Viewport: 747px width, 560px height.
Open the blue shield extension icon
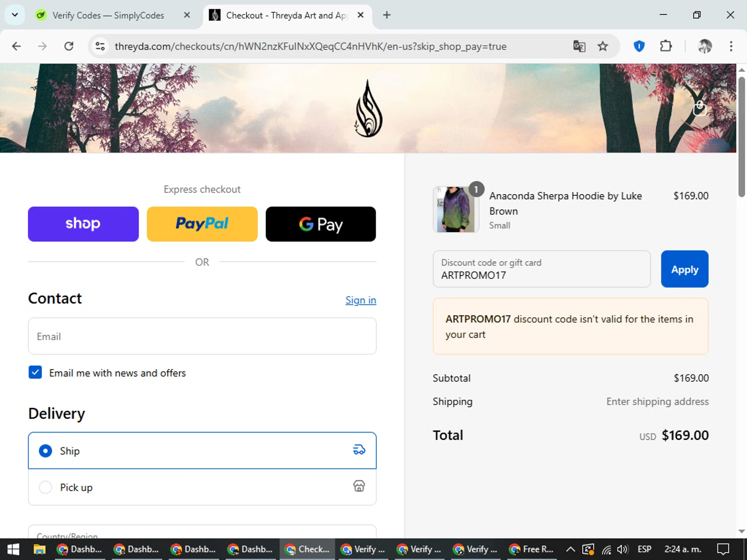639,46
